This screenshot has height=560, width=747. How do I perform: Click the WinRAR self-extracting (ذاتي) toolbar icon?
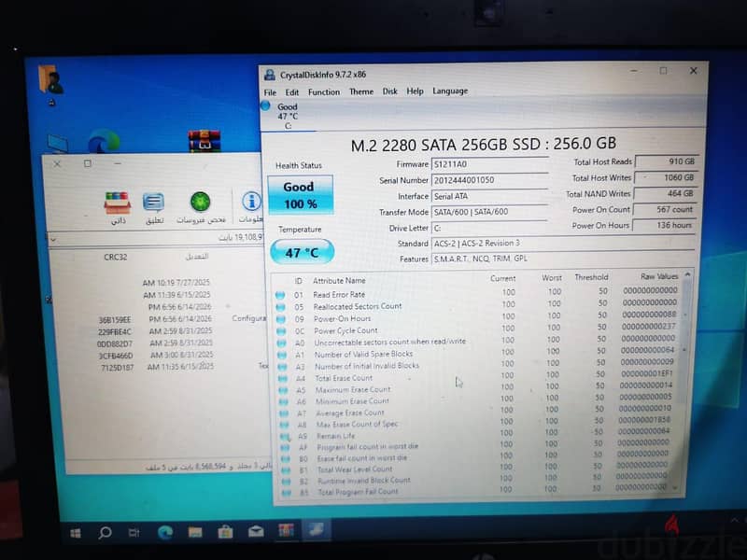point(118,207)
